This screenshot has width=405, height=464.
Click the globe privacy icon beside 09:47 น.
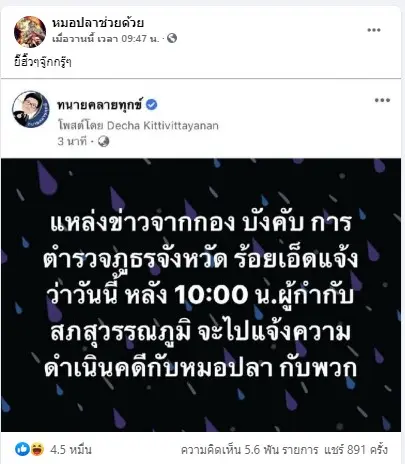click(x=172, y=38)
